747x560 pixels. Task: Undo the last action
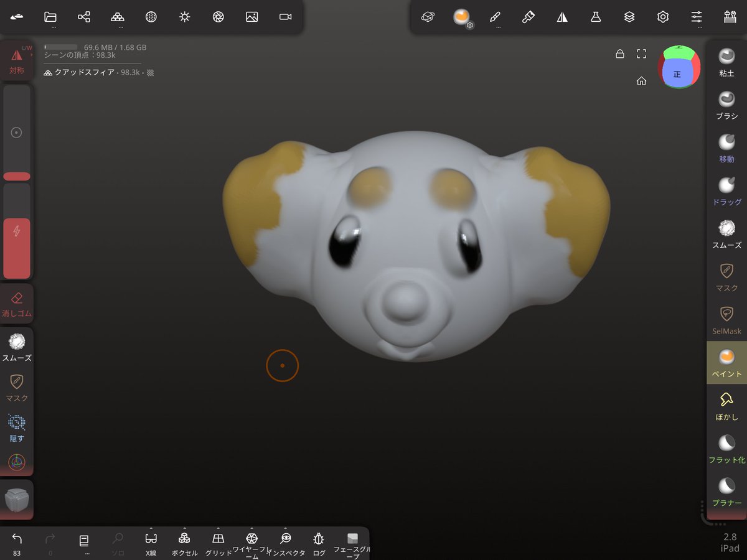[x=17, y=543]
